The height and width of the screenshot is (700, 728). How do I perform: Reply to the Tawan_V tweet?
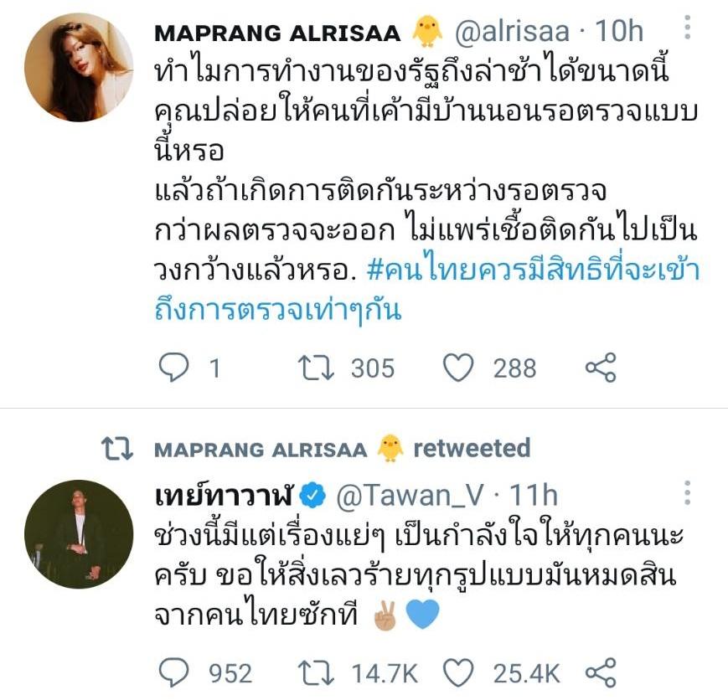pos(175,672)
